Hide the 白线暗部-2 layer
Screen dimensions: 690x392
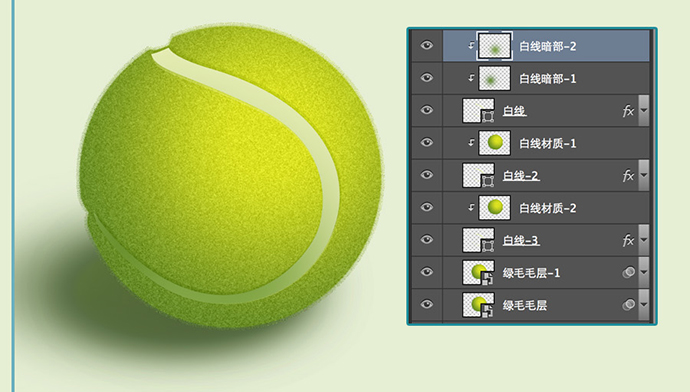click(426, 45)
